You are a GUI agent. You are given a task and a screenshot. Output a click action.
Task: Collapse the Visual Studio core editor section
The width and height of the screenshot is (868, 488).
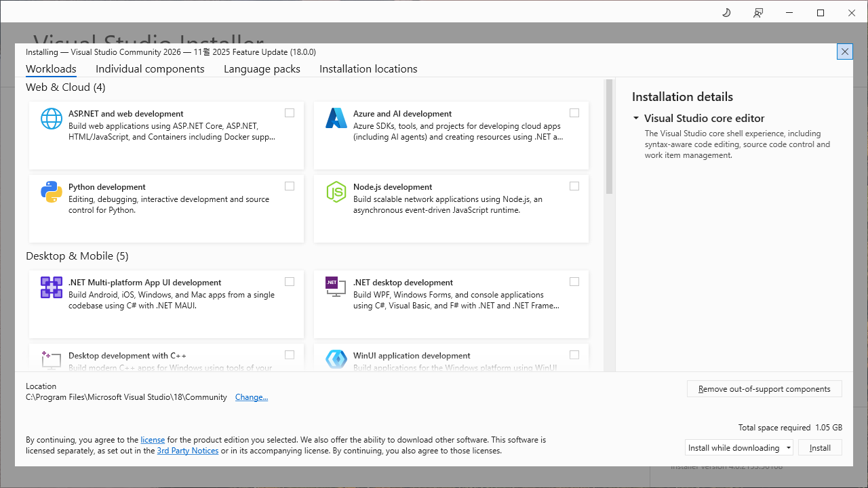click(x=636, y=119)
